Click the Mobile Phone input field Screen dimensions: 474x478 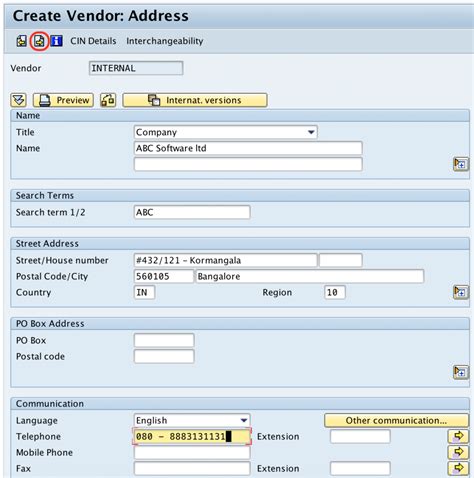click(192, 452)
